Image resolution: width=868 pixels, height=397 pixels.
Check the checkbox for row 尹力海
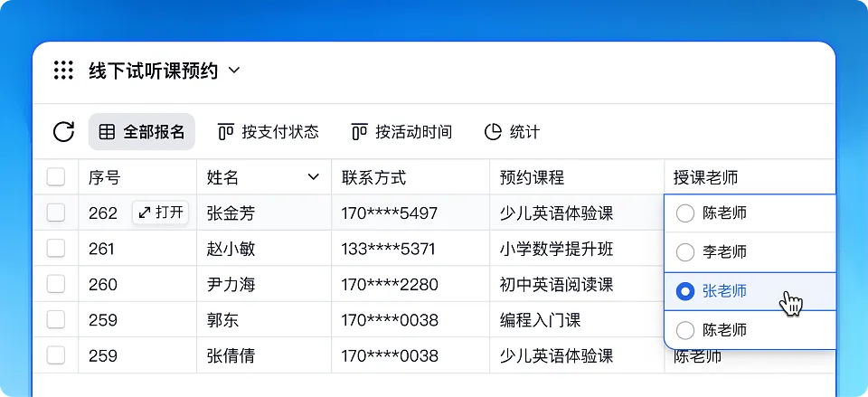pos(56,284)
